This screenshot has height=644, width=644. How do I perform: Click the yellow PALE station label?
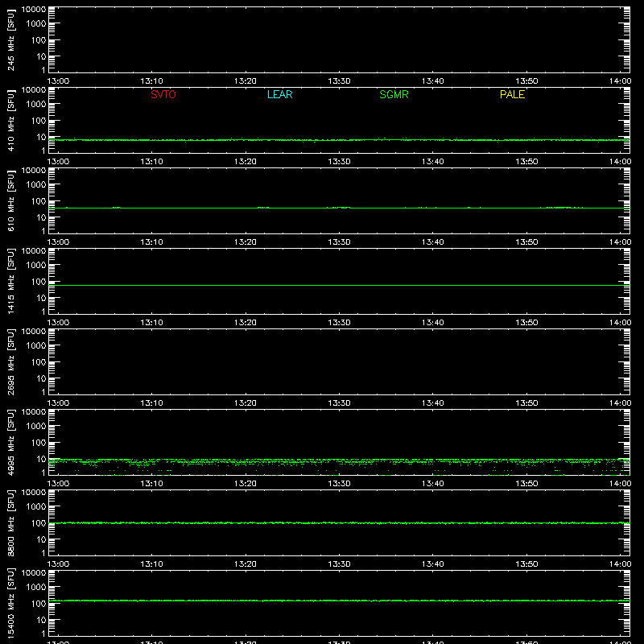512,94
